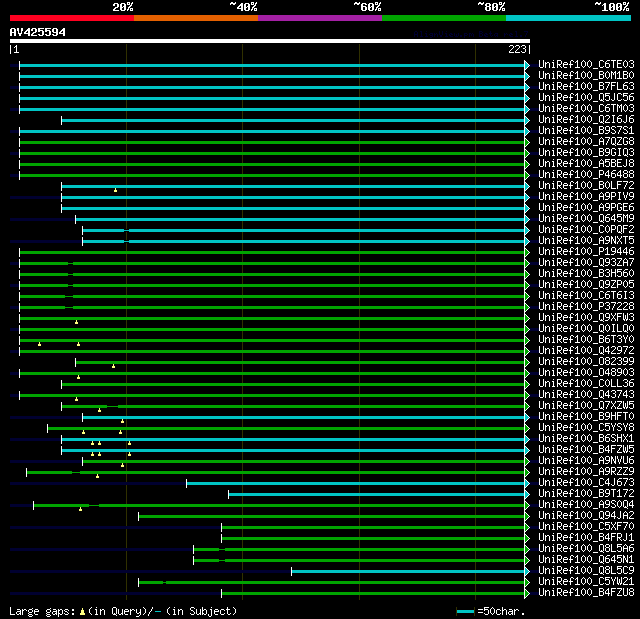
Task: Select the UniRef100_P46488 entry
Action: pos(586,175)
